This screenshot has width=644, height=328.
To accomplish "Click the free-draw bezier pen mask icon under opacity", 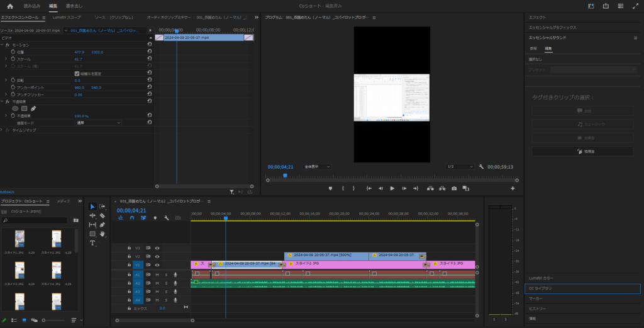I will click(33, 108).
